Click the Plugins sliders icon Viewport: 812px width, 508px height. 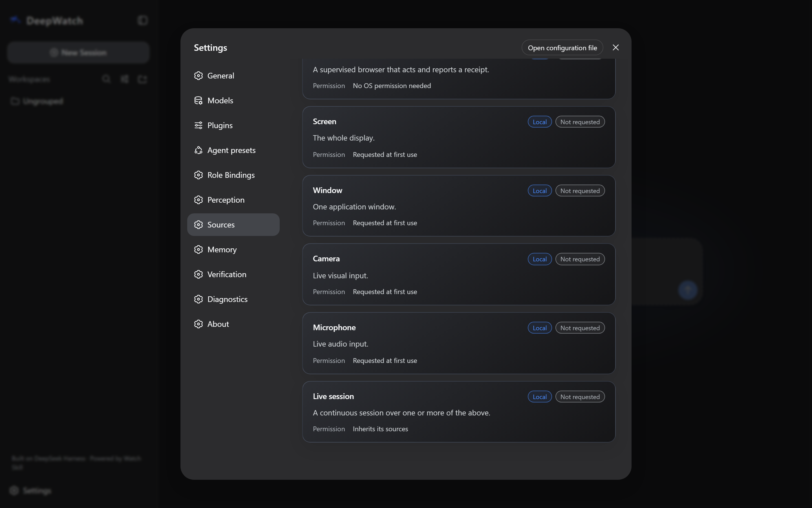(x=198, y=125)
